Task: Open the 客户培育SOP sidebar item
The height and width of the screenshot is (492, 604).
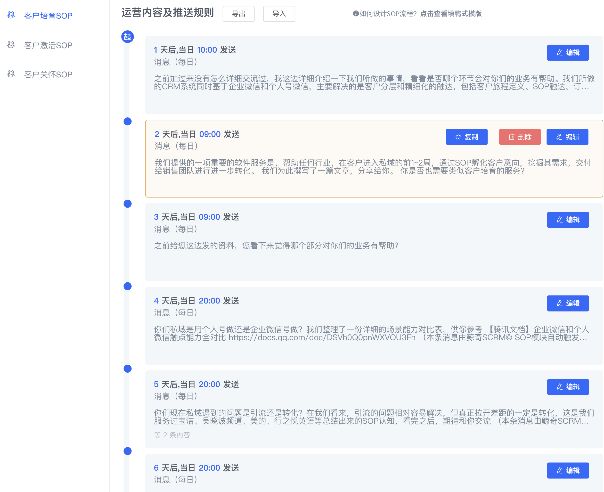Action: tap(48, 16)
